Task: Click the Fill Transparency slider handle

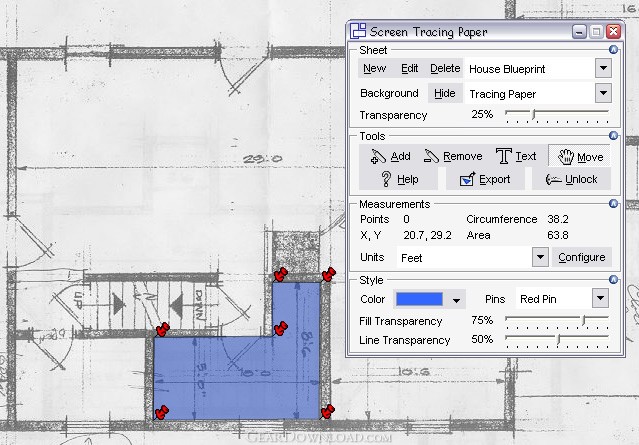Action: click(x=584, y=320)
